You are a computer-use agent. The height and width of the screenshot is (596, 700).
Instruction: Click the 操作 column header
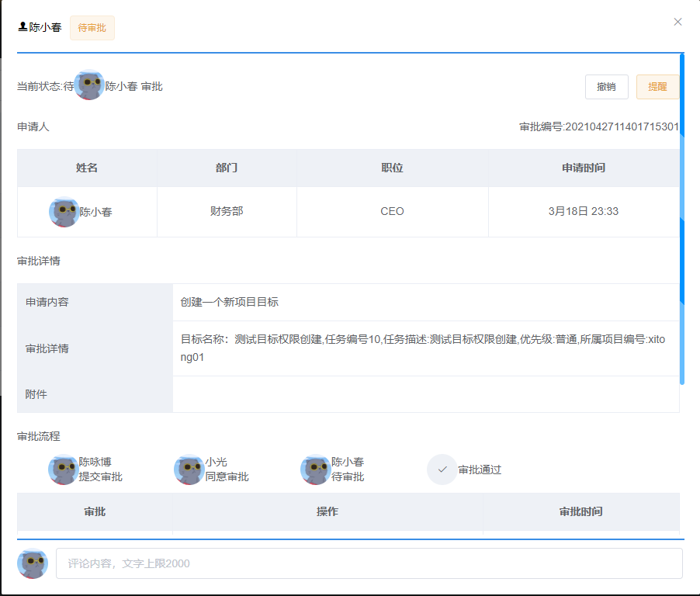click(327, 511)
